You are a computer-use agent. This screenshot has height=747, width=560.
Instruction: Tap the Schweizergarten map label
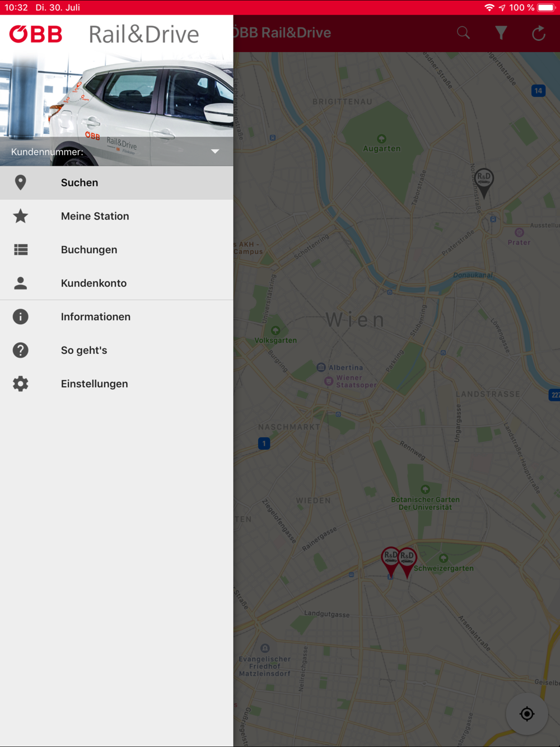click(444, 568)
